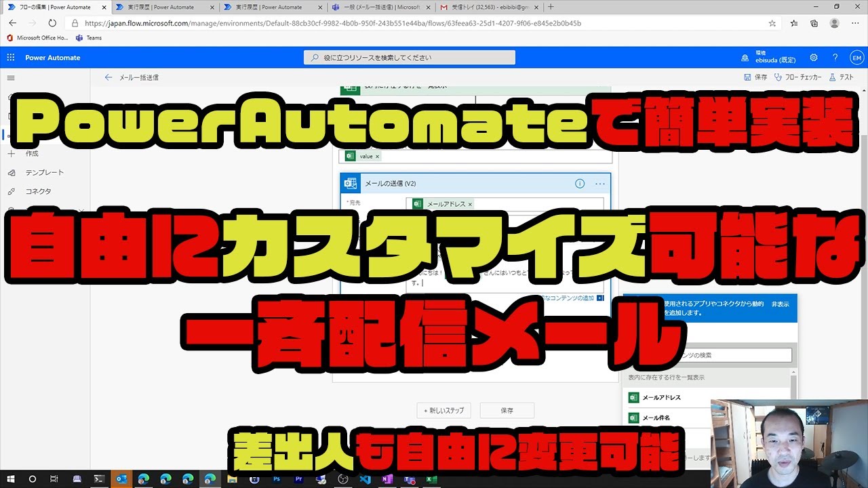Viewport: 868px width, 488px height.
Task: Open the browser favorites list icon
Action: (x=794, y=23)
